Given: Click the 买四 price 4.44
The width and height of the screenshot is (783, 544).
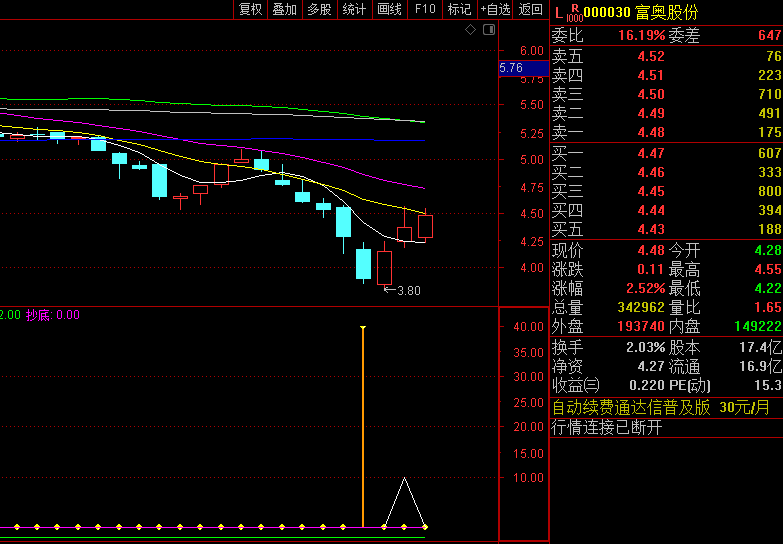Looking at the screenshot, I should point(651,210).
